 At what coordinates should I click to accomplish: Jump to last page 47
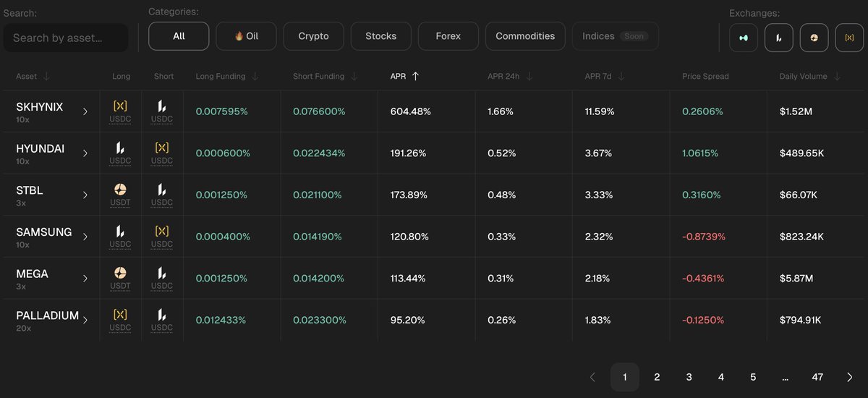(817, 377)
